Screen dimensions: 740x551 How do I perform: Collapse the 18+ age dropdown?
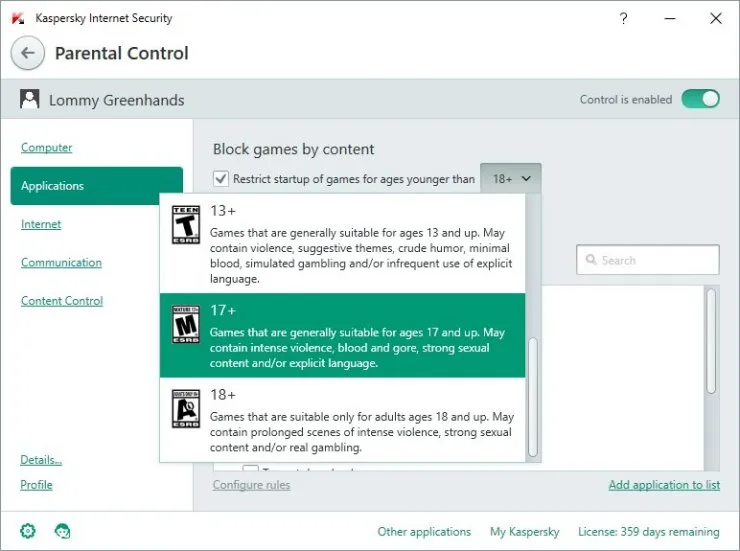[510, 179]
